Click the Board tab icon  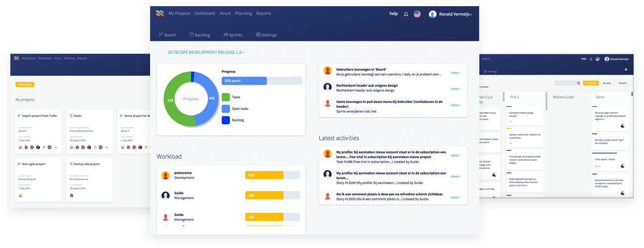[161, 35]
